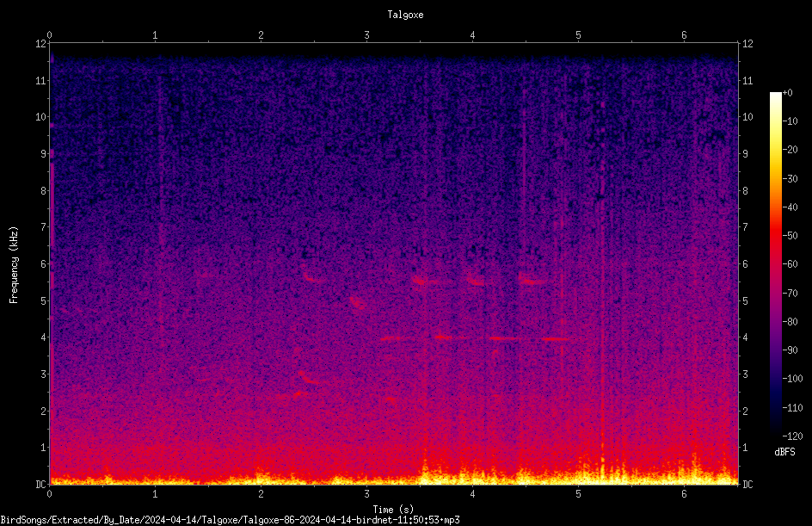Click the Frequency (kHz) axis label
This screenshot has width=812, height=526.
pyautogui.click(x=14, y=264)
